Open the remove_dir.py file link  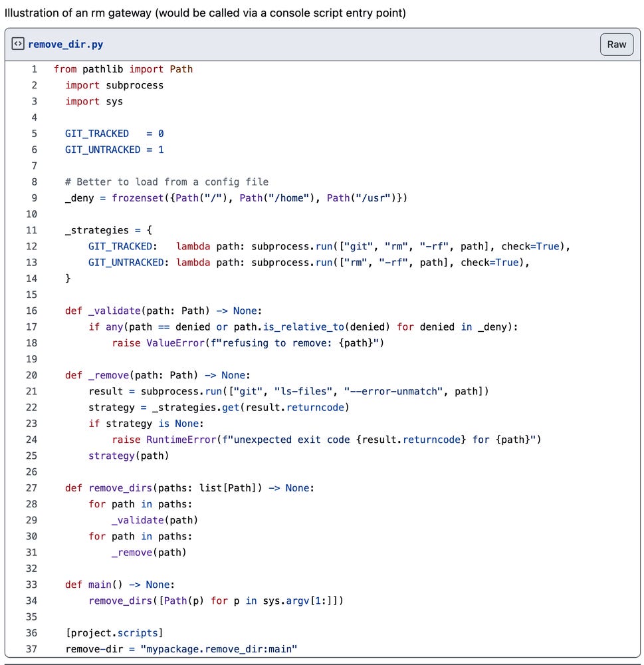click(65, 44)
